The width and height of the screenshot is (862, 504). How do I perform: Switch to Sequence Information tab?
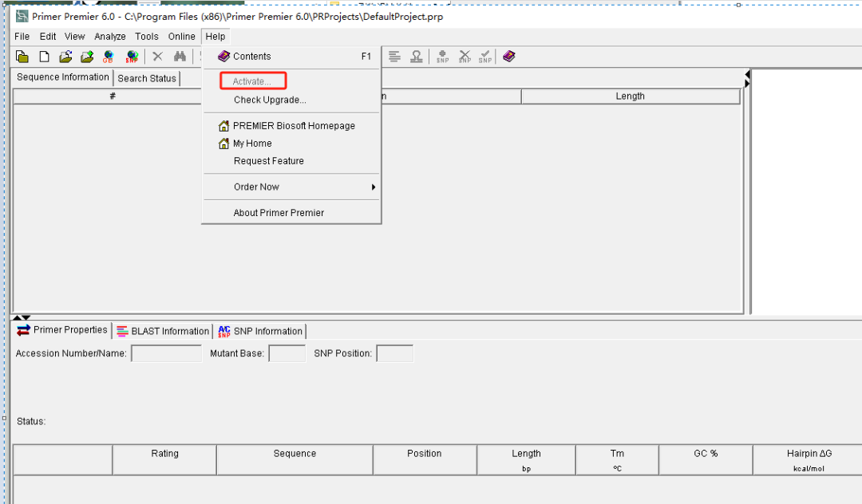click(x=63, y=77)
